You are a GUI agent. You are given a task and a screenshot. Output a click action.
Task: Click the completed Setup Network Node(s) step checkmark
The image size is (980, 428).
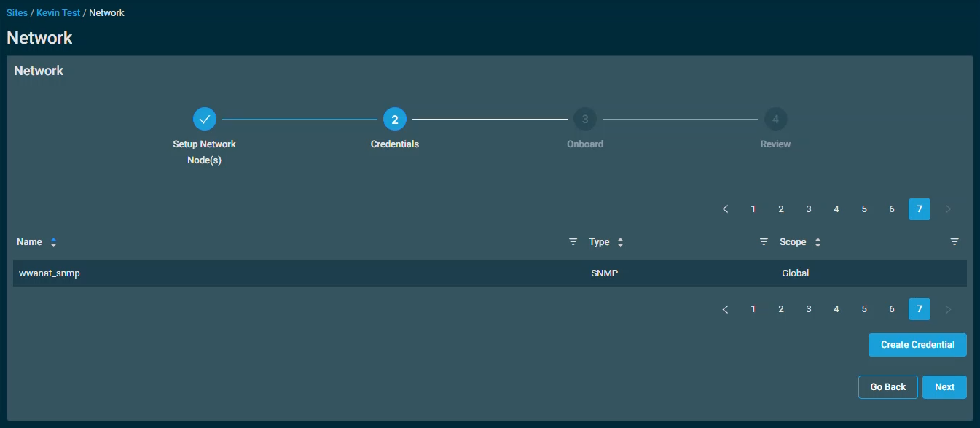[205, 119]
